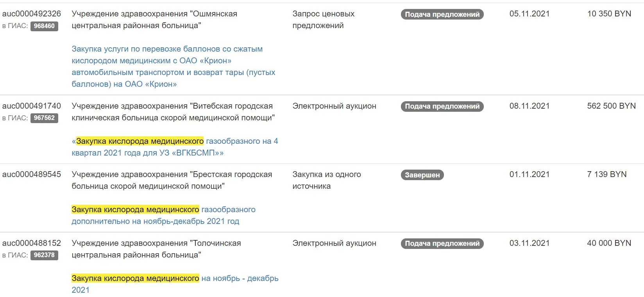The image size is (644, 297).
Task: Open the Brest hospital November-December oxygen tender link
Action: point(163,215)
